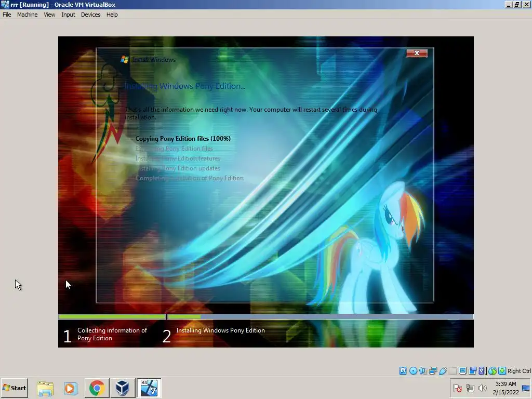Click 'Expanding Pony Edition files' step text

174,149
